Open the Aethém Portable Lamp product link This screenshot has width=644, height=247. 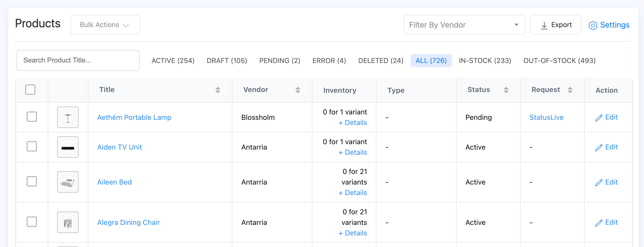pos(134,117)
